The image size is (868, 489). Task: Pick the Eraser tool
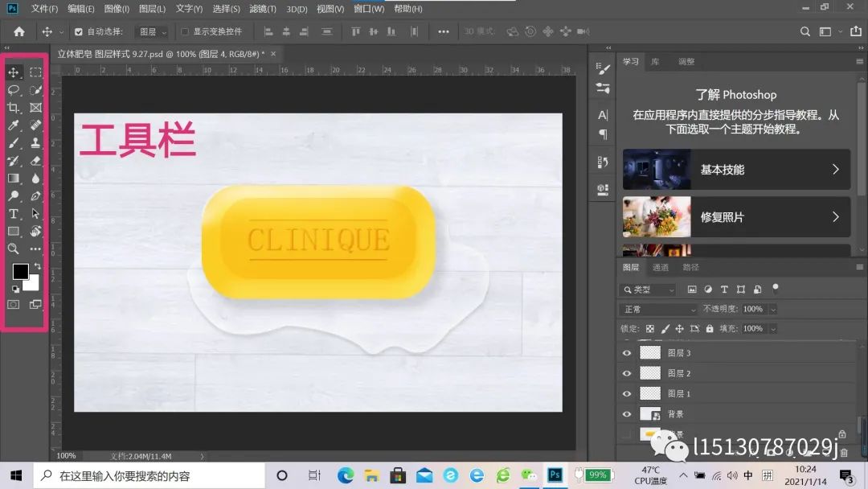(35, 161)
